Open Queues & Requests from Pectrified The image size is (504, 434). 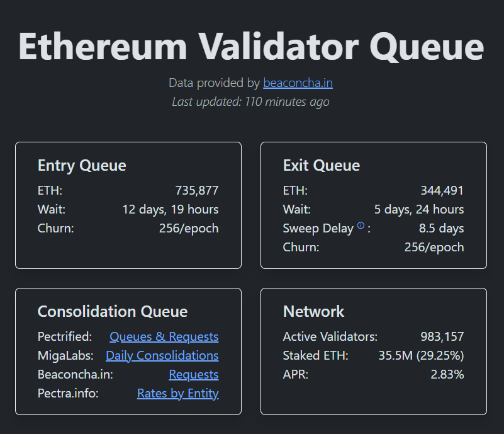click(x=164, y=336)
